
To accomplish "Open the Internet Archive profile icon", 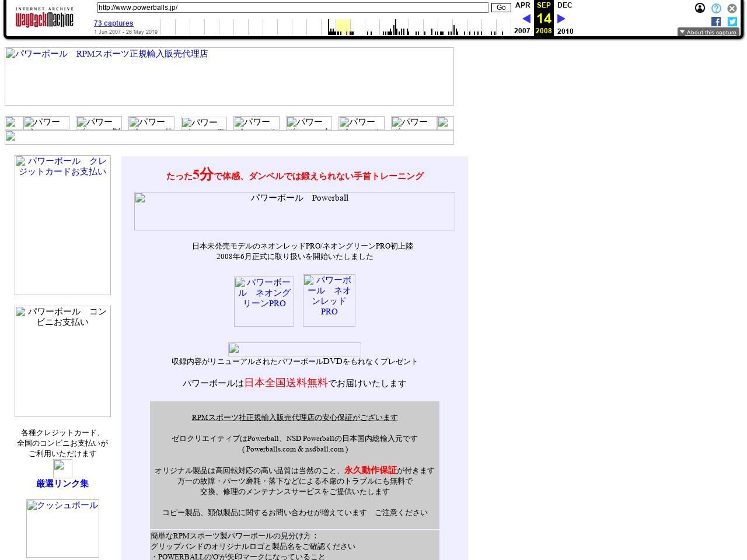I will [700, 8].
